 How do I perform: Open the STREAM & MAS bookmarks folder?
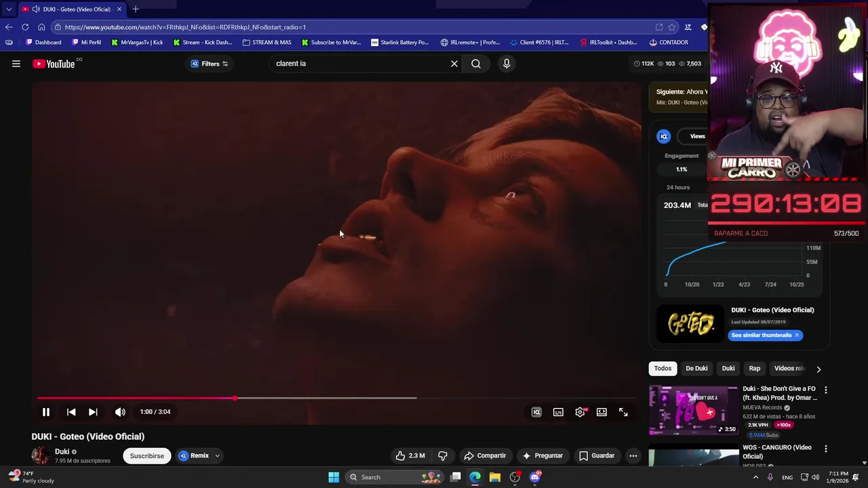[267, 42]
